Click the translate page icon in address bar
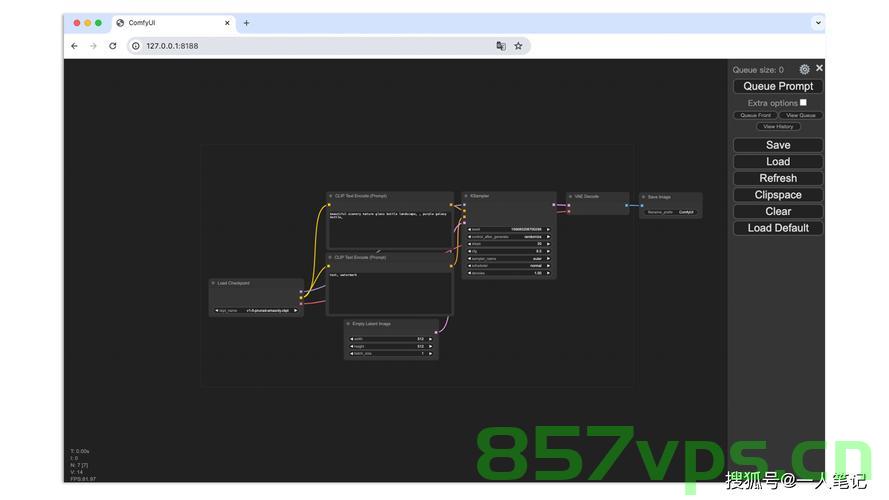The height and width of the screenshot is (500, 889). [501, 46]
